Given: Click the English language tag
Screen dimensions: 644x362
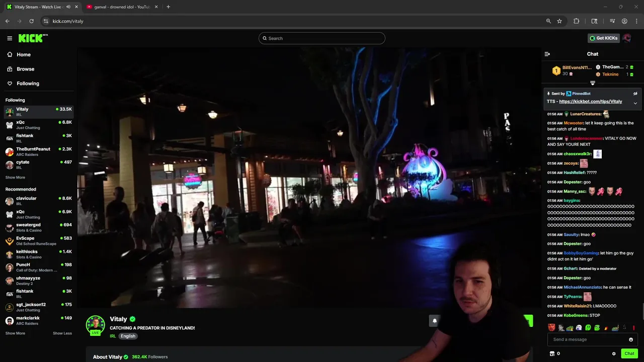Looking at the screenshot, I should point(128,336).
